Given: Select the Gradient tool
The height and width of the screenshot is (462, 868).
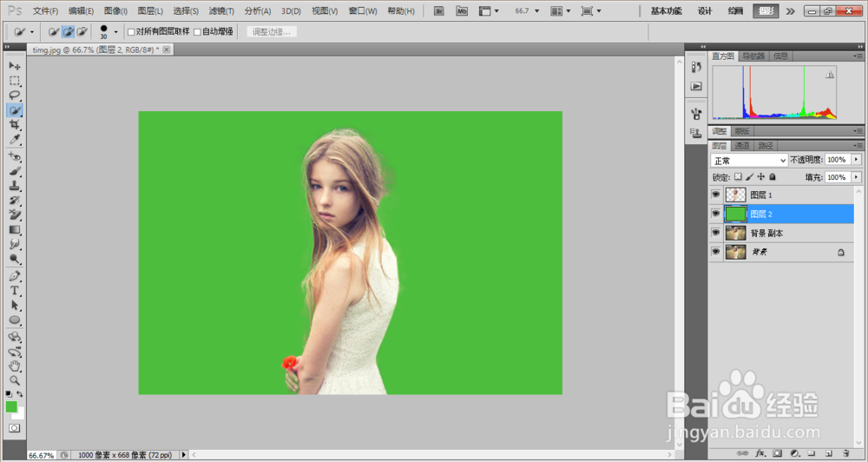Looking at the screenshot, I should click(x=15, y=230).
